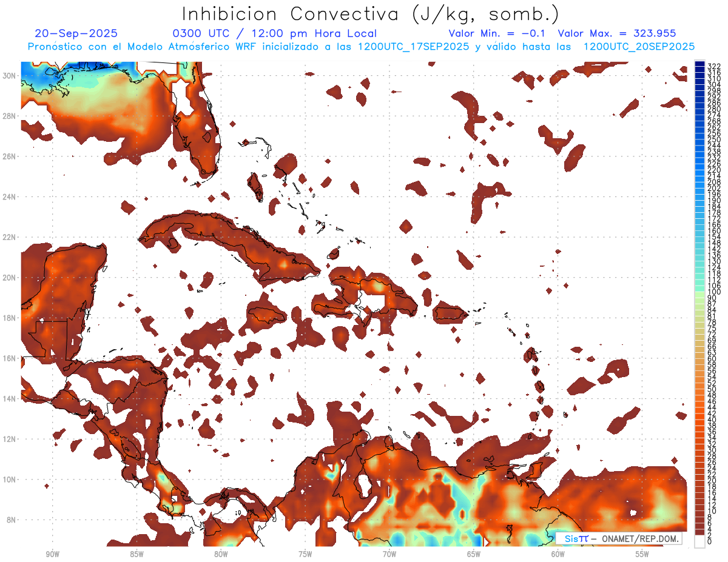Click the colorbar value label '160'
Image resolution: width=728 pixels, height=562 pixels.
pyautogui.click(x=714, y=231)
